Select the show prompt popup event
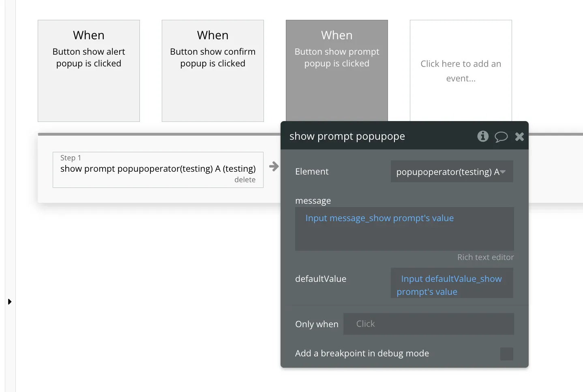 click(x=337, y=71)
